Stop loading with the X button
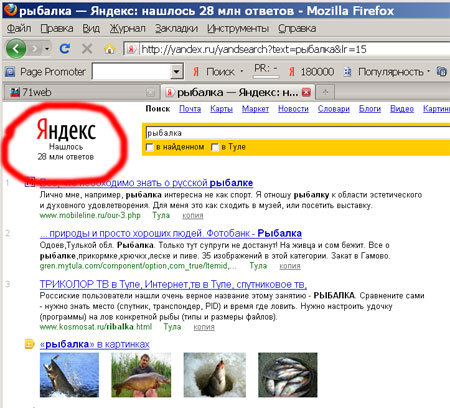The height and width of the screenshot is (408, 450). tap(87, 49)
